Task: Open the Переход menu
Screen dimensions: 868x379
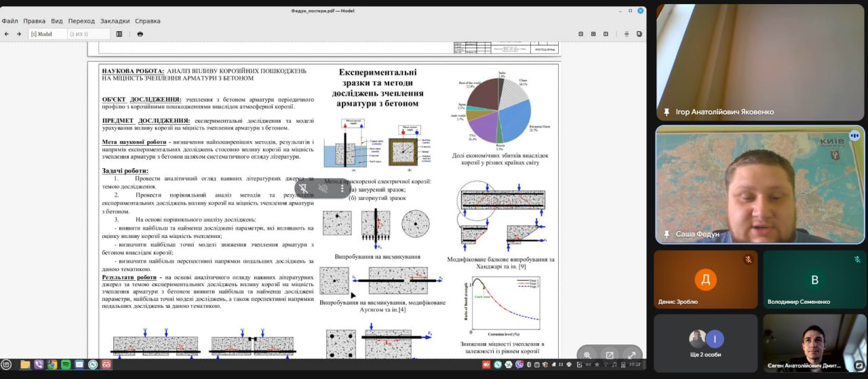Action: 81,21
